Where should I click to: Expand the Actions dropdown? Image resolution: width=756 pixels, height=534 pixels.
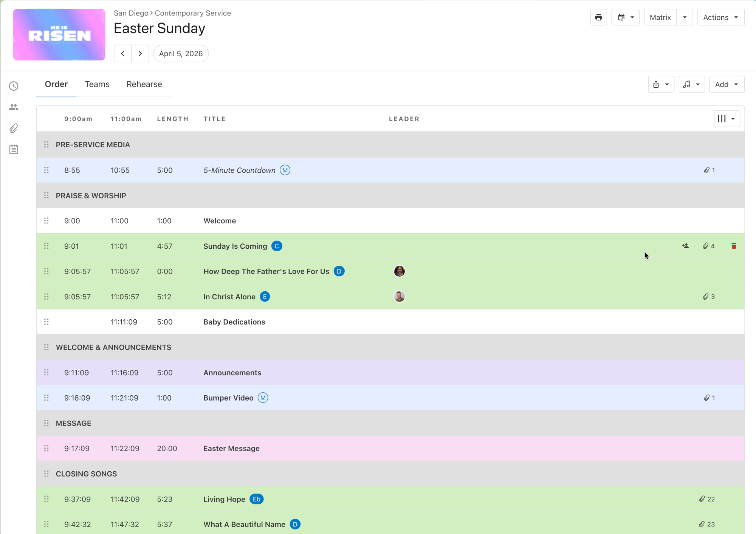tap(720, 17)
